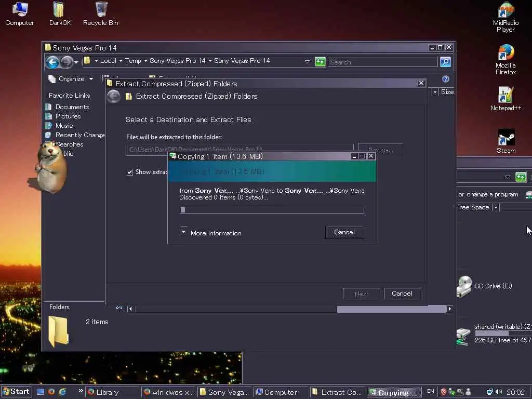Open the DarkOK desktop folder

click(60, 14)
